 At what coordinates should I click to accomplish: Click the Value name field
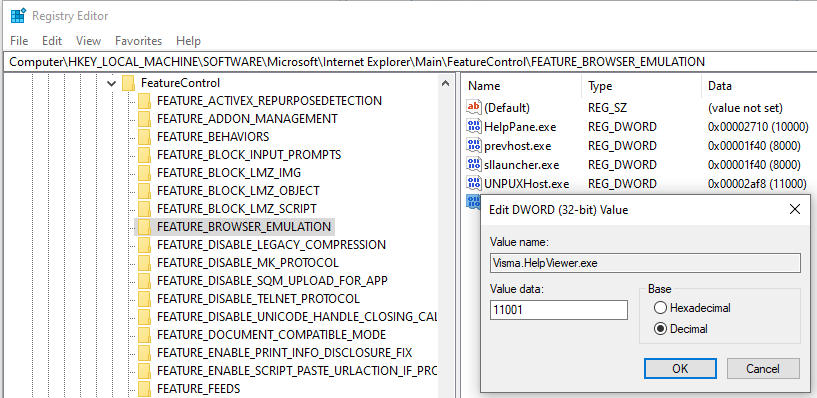[x=645, y=263]
